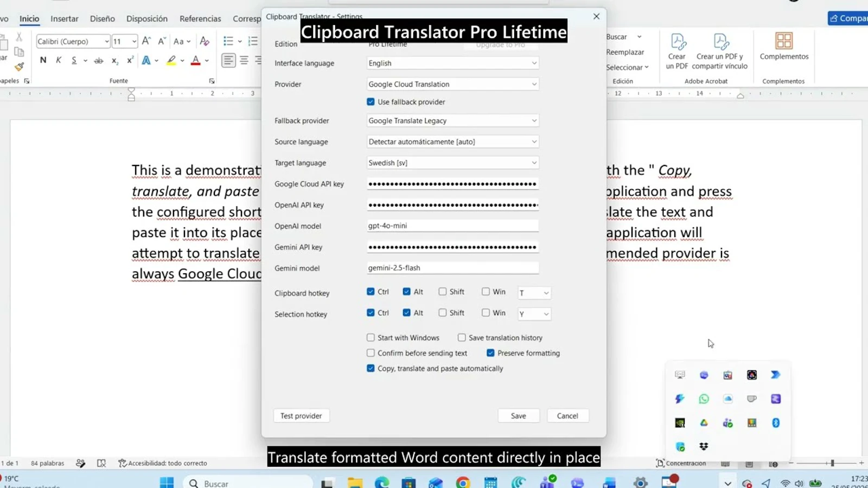Open the Provider dropdown

tap(452, 84)
